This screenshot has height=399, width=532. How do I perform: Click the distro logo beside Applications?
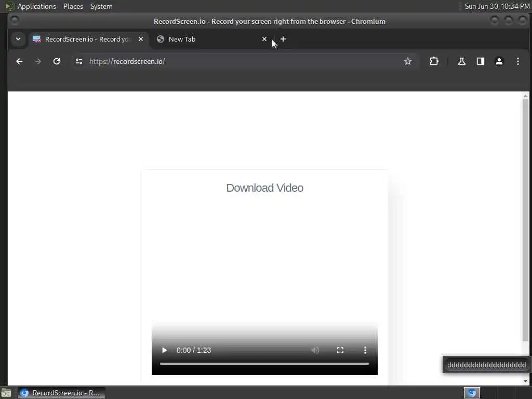point(10,6)
